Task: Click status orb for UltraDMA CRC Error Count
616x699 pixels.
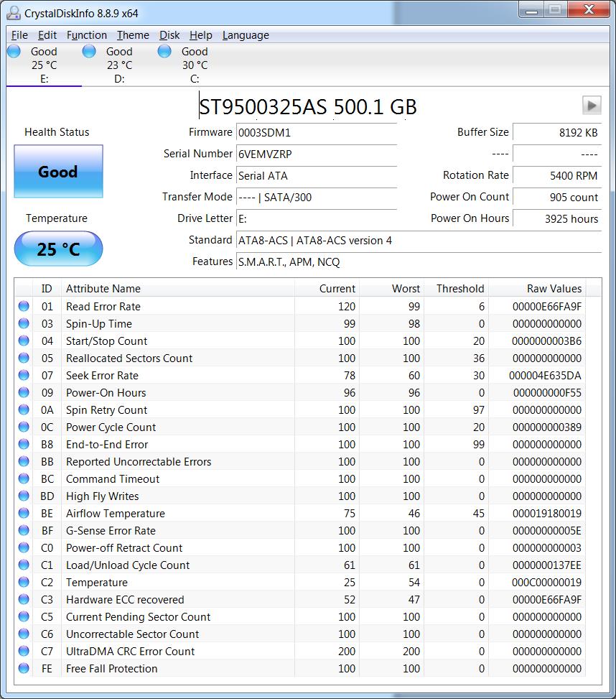Action: pyautogui.click(x=24, y=652)
